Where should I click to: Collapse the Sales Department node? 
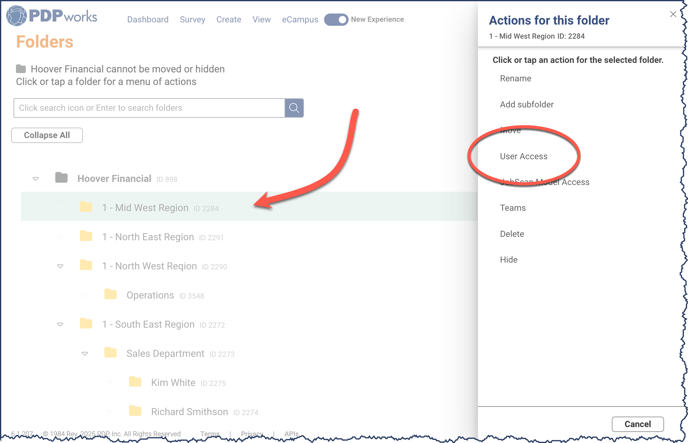[x=85, y=354]
